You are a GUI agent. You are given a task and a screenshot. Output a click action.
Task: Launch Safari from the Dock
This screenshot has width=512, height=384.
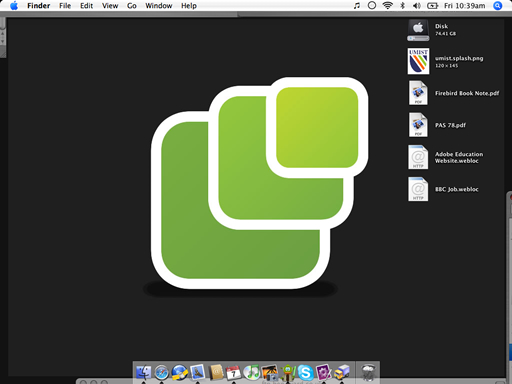[161, 372]
